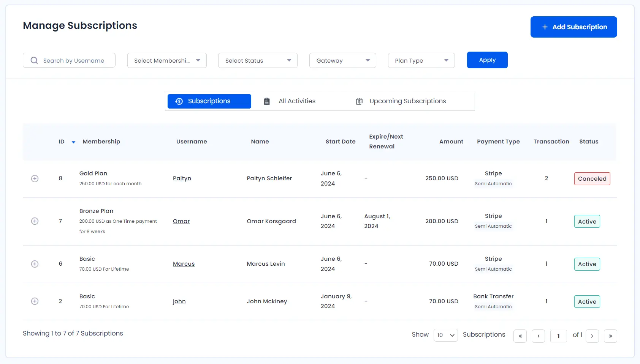Click the Name column header

tap(260, 142)
